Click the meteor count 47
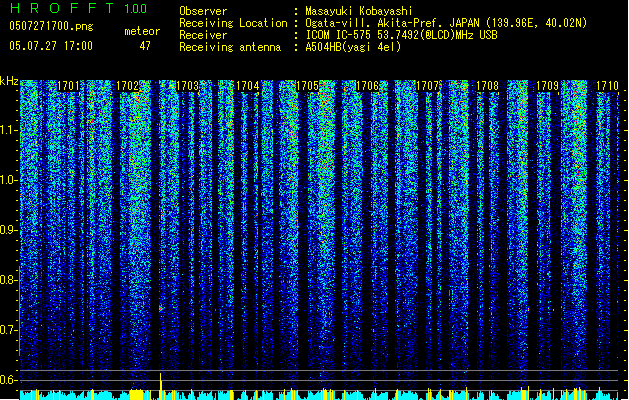The image size is (629, 400). [x=145, y=46]
